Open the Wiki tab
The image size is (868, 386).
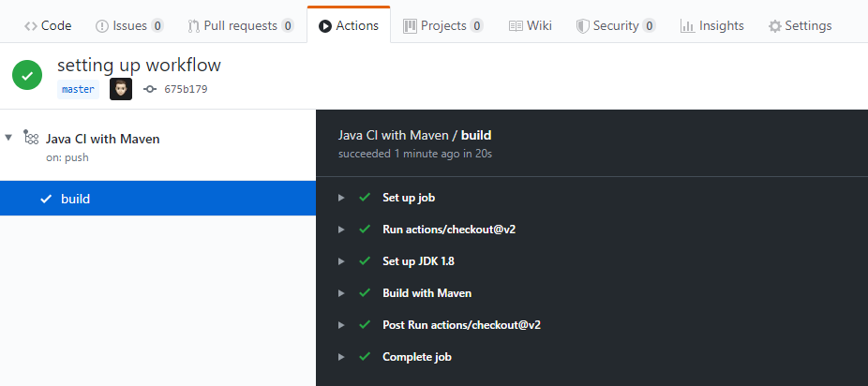(x=530, y=26)
